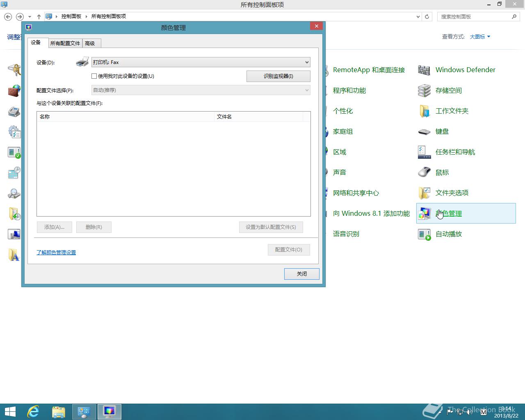Click the Windows Start button
This screenshot has height=420, width=525.
tap(10, 411)
